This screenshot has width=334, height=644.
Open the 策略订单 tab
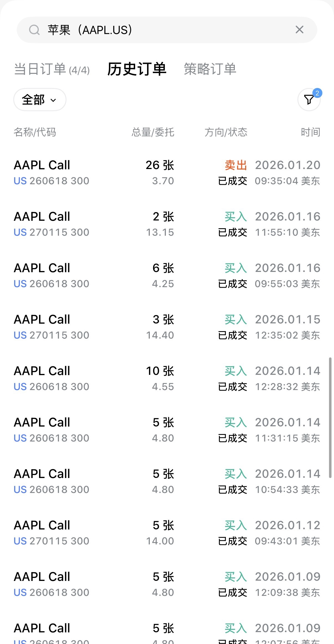210,69
